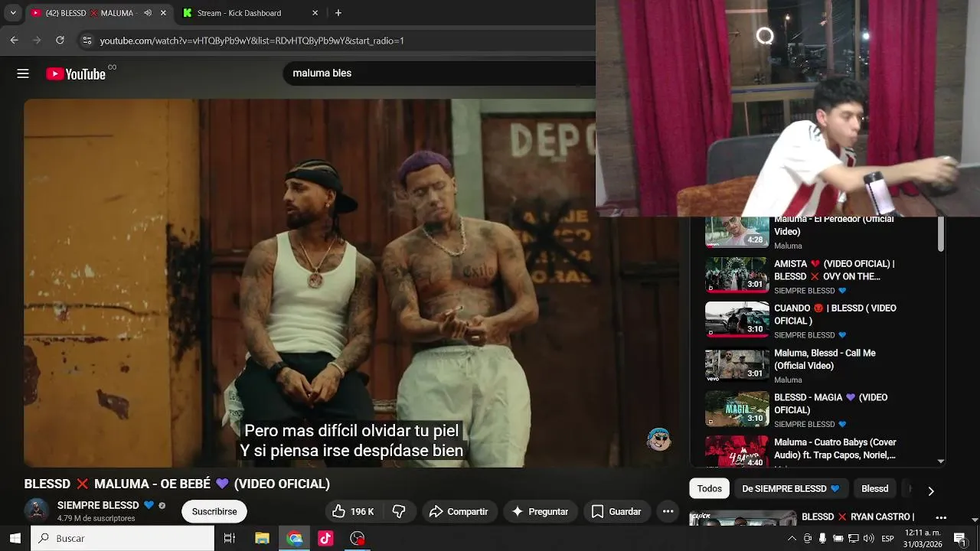Open the more actions ellipsis menu
980x551 pixels.
(668, 511)
